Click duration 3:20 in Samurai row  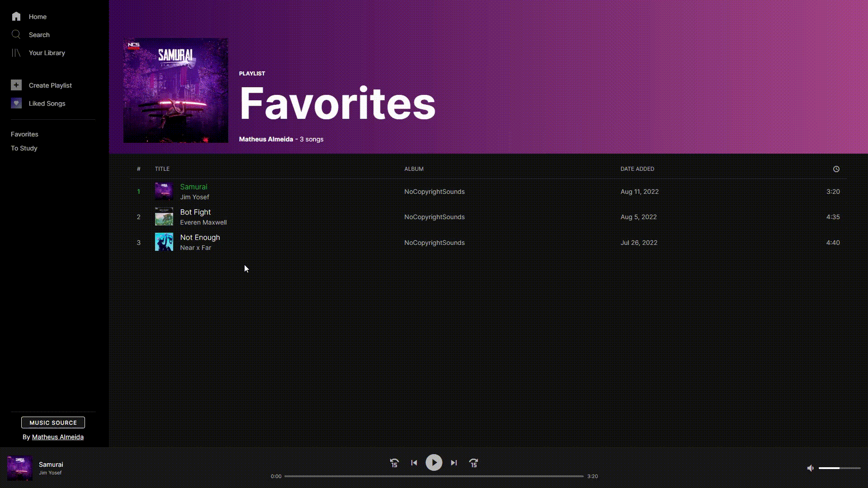(833, 192)
